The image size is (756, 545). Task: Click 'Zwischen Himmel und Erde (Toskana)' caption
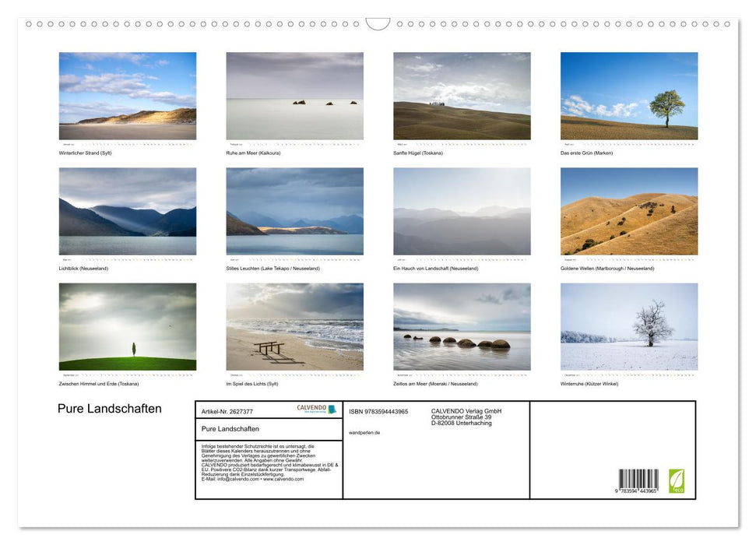(x=99, y=384)
